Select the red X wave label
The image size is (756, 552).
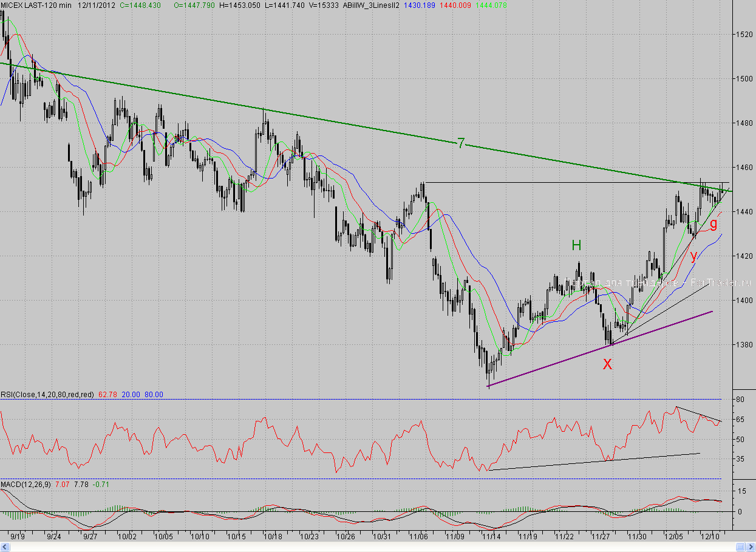[x=607, y=364]
